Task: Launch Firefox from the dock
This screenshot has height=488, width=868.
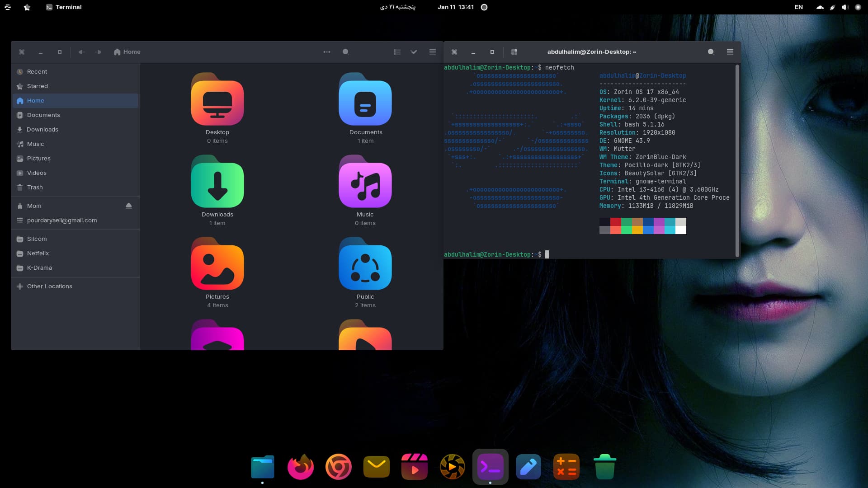Action: coord(301,467)
